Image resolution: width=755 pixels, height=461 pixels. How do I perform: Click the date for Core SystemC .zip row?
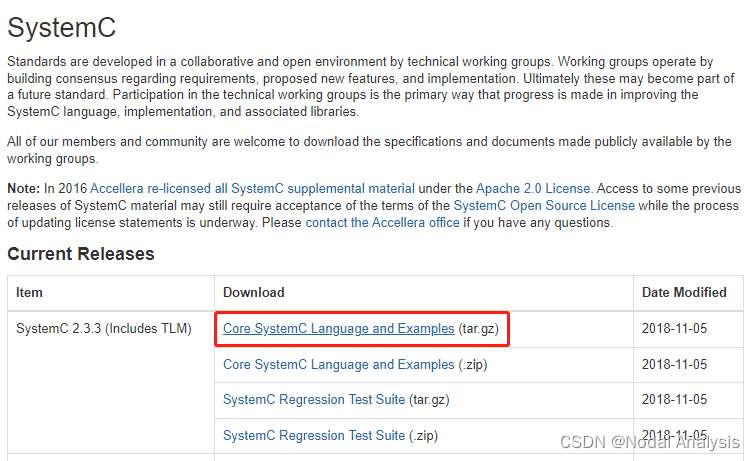click(675, 365)
